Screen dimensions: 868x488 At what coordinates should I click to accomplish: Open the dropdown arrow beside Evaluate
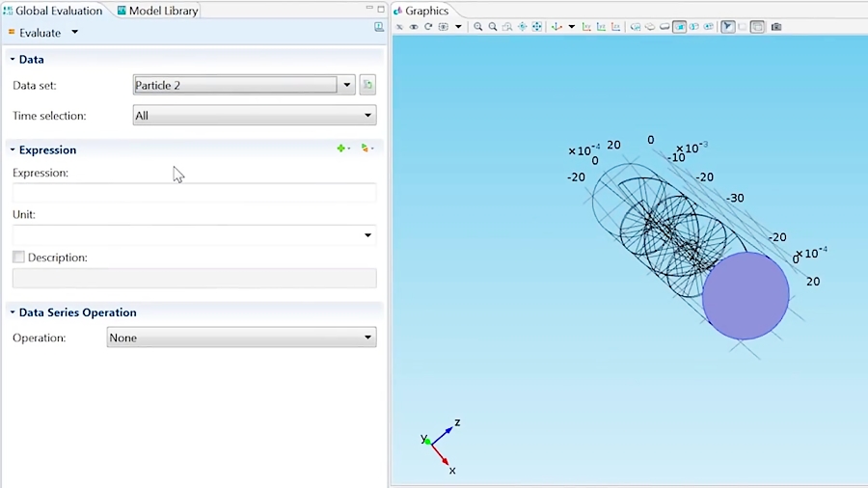[x=74, y=33]
